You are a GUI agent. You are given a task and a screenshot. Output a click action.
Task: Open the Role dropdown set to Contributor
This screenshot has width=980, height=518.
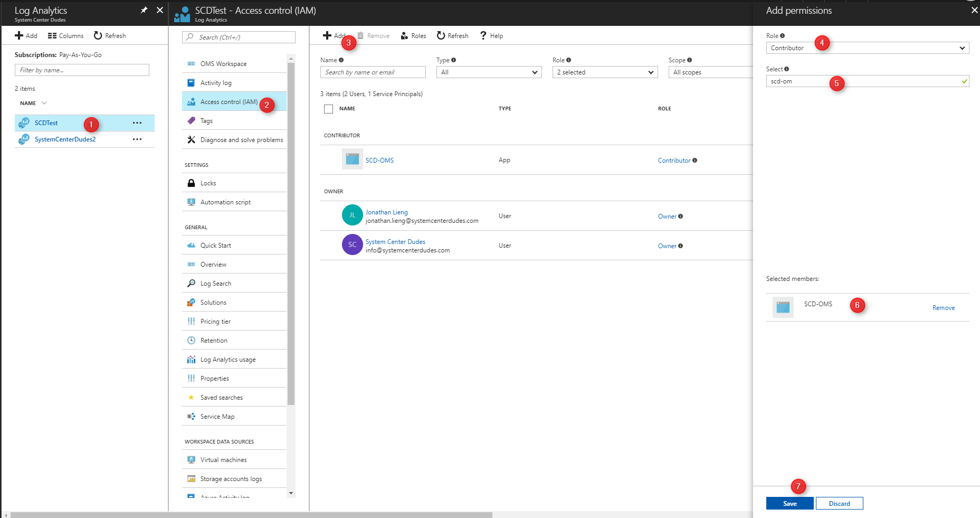[868, 48]
